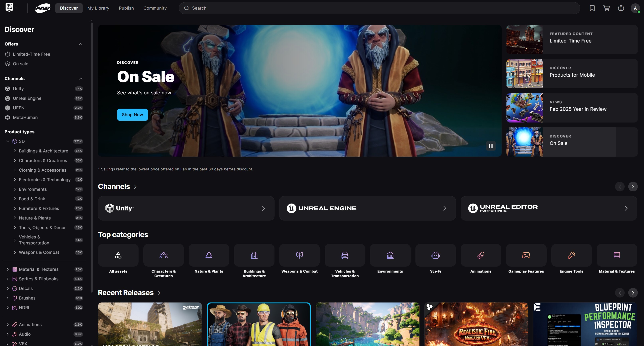
Task: Expand the HDRI product type
Action: [8, 307]
